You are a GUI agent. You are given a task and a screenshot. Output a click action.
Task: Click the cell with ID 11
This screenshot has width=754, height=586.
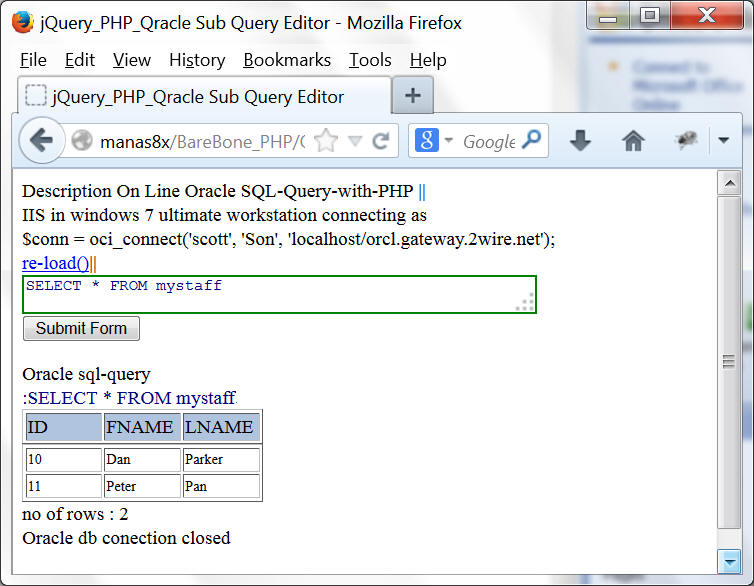click(x=63, y=486)
